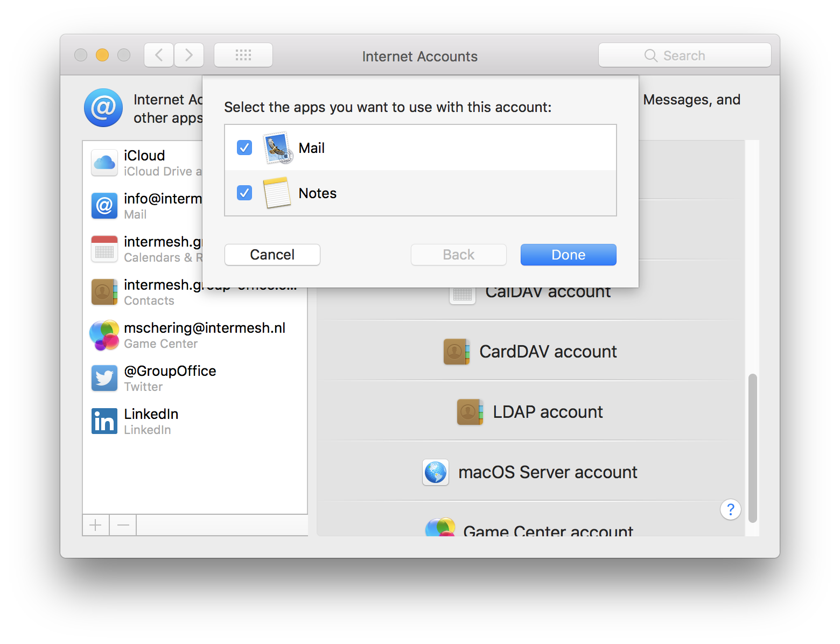Screen dimensions: 840x644
Task: Click the Notes app icon in the sheet
Action: click(277, 193)
